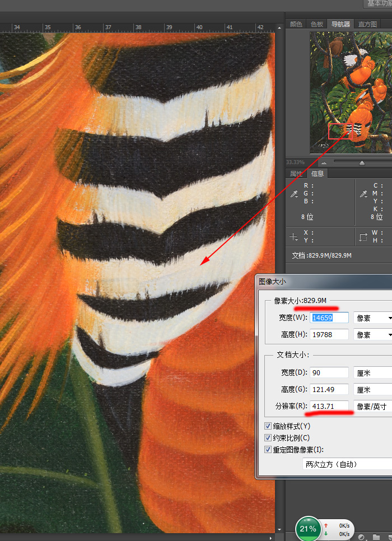Click the Navigator zoom slider handle
The height and width of the screenshot is (541, 392).
point(362,163)
